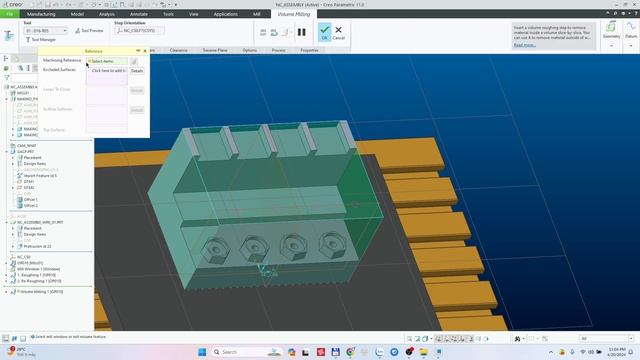Switch to the Tools ribbon tab
Screen dimensions: 640x360
point(168,14)
